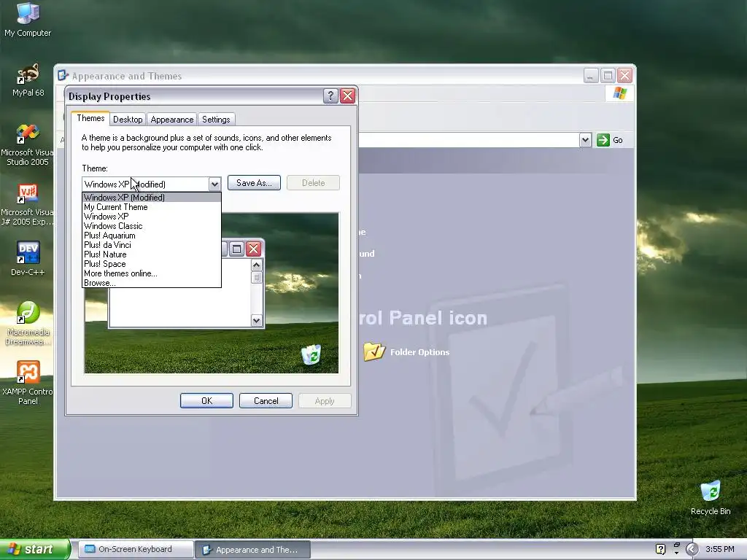The width and height of the screenshot is (747, 560).
Task: Select the MyPal 68 desktop shortcut
Action: [28, 79]
